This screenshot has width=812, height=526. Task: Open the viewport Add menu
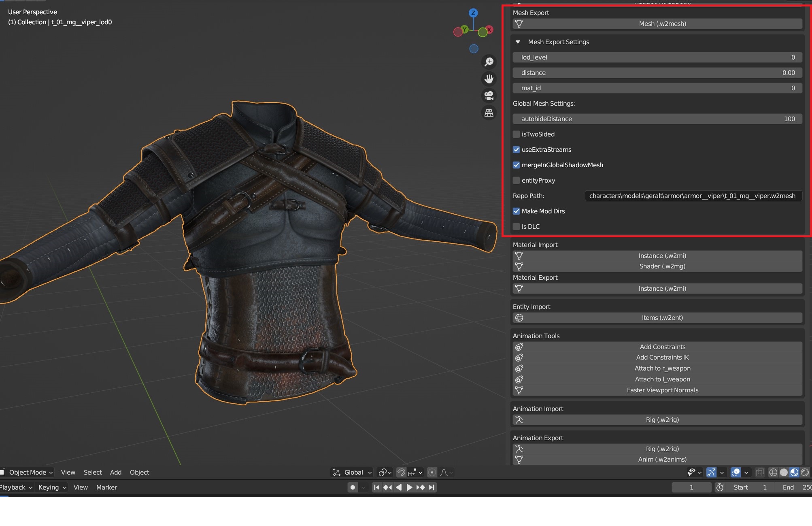[x=116, y=473]
